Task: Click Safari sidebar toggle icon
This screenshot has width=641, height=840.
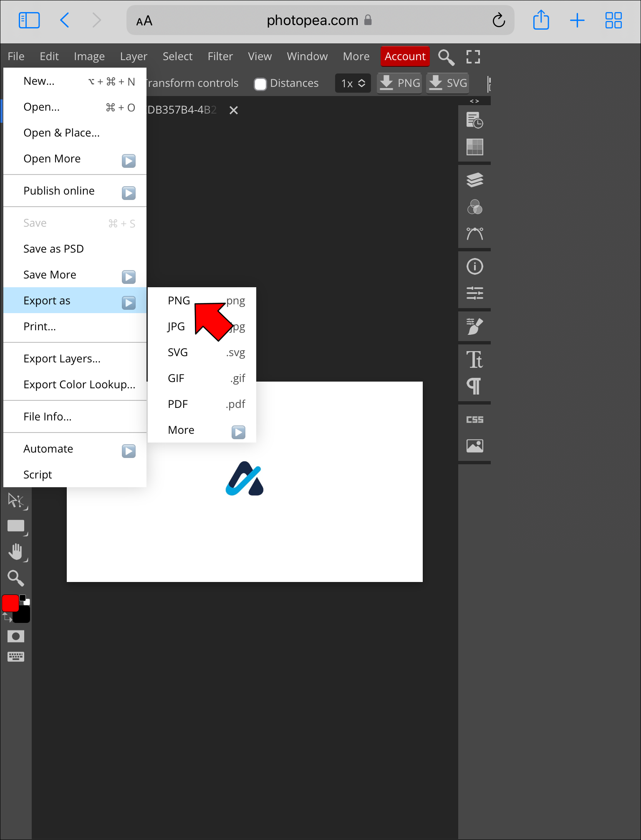Action: coord(29,20)
